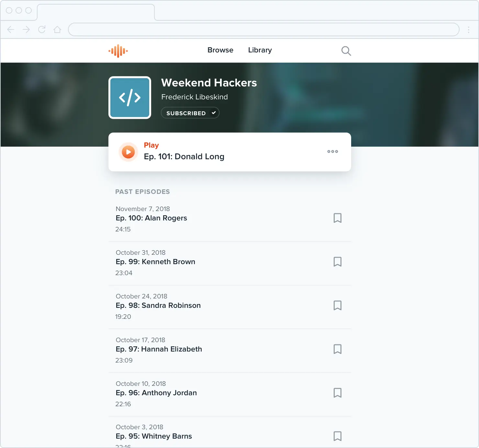Go to the Library section
The height and width of the screenshot is (448, 479).
point(260,50)
